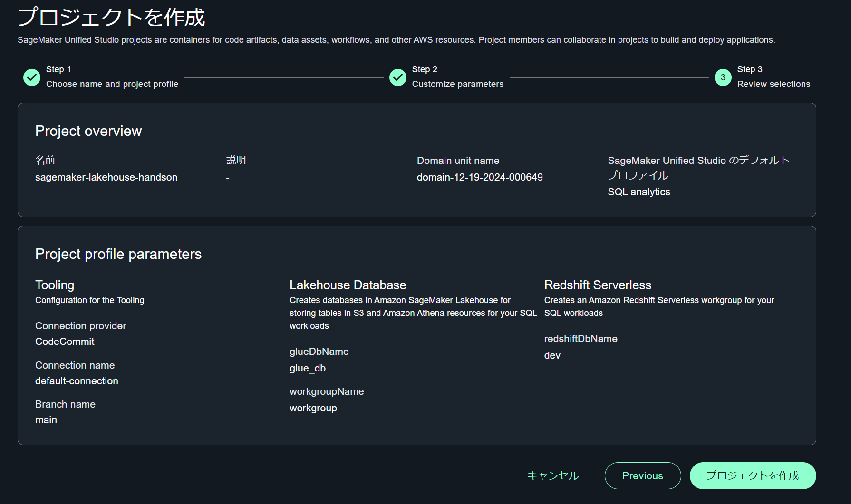Select project name 'sagemaker-lakehouse-handson'
This screenshot has height=504, width=851.
(106, 177)
